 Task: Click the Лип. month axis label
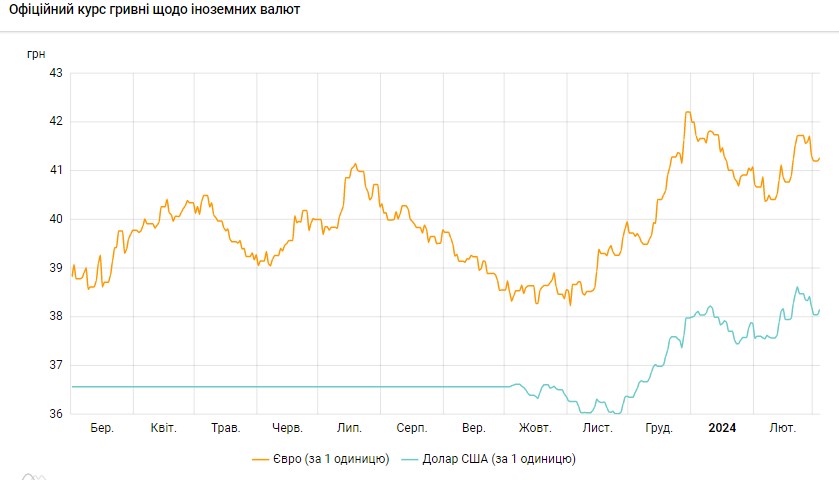click(349, 428)
